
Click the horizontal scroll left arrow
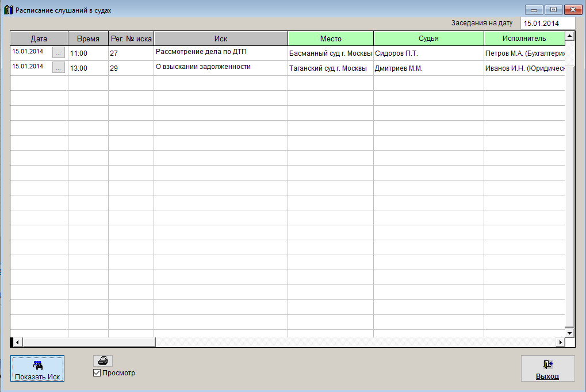[17, 342]
